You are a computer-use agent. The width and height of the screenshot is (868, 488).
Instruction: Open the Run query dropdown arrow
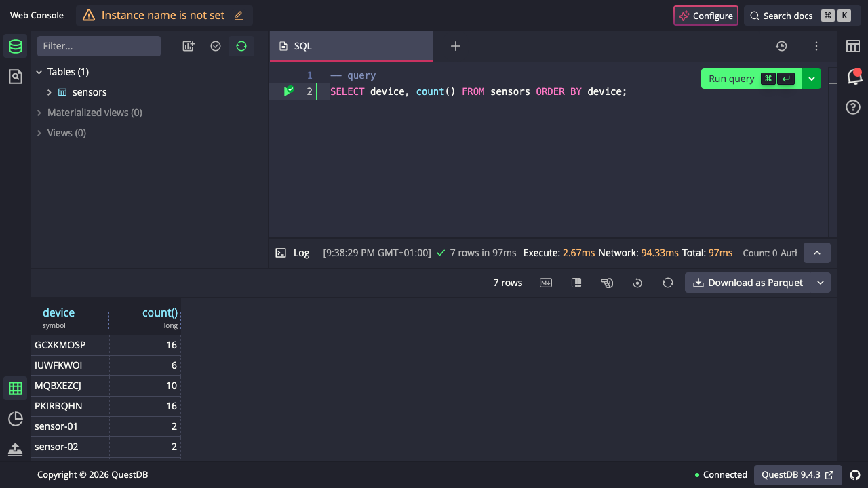[812, 79]
